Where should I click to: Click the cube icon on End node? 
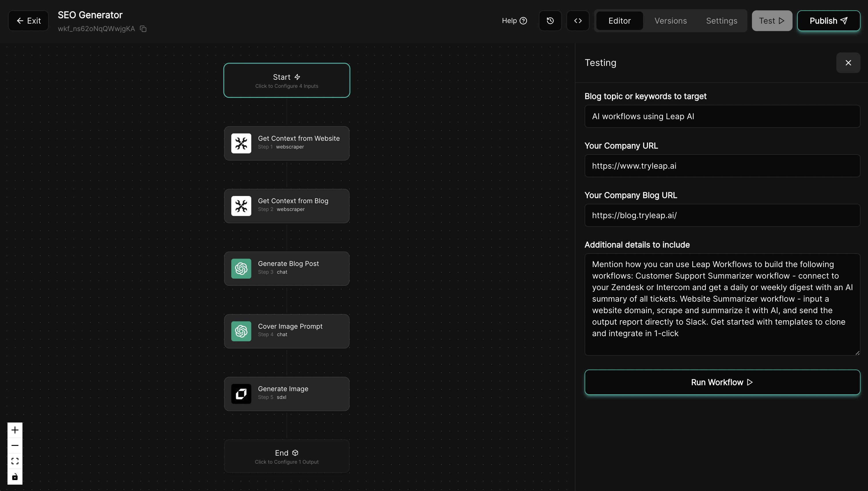295,453
